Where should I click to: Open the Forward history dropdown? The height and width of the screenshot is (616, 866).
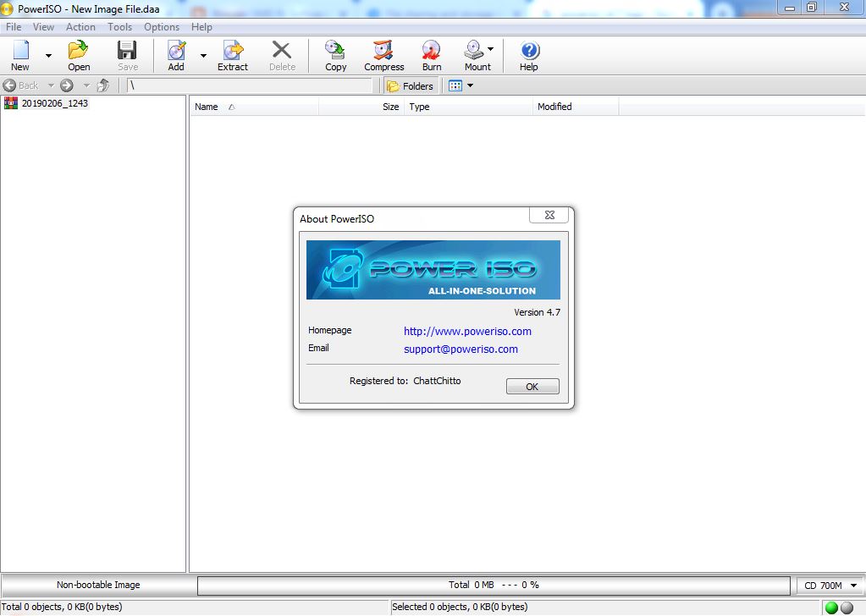pyautogui.click(x=86, y=85)
